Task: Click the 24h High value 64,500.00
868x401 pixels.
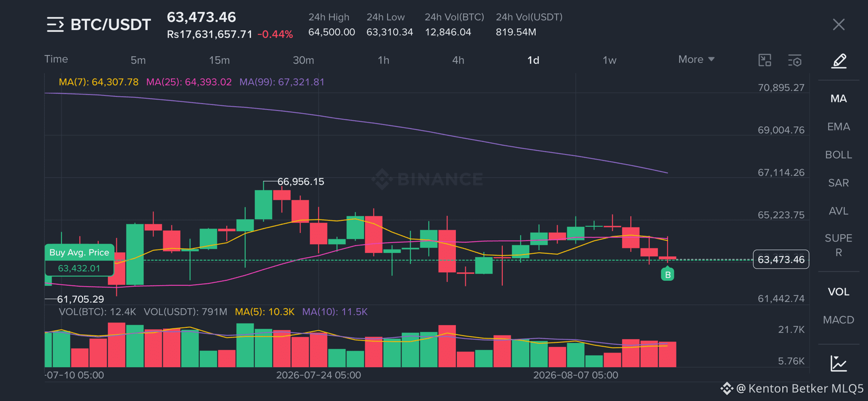Action: point(332,32)
